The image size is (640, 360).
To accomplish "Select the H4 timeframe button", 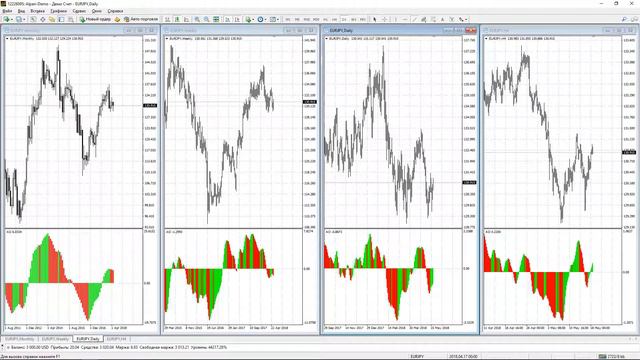I will [335, 19].
